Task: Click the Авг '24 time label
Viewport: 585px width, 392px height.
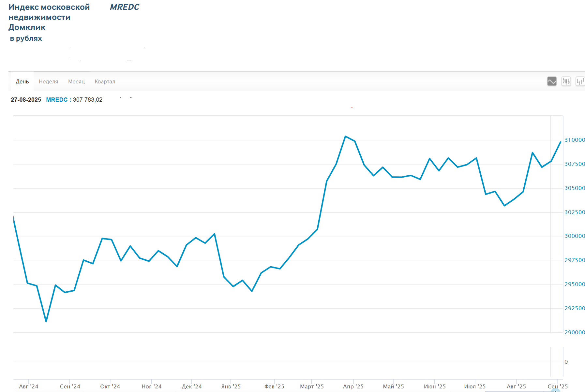Action: [x=29, y=386]
